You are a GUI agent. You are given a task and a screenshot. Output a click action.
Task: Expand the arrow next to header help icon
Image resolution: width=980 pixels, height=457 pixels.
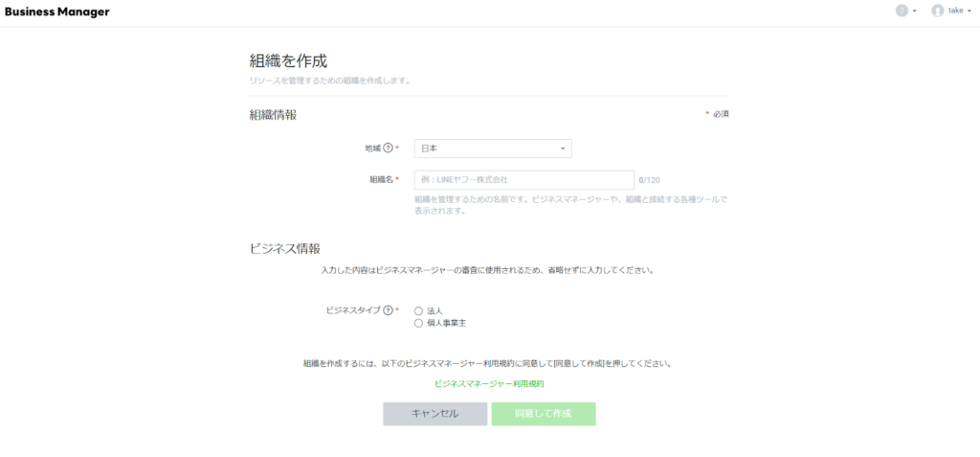[x=915, y=11]
